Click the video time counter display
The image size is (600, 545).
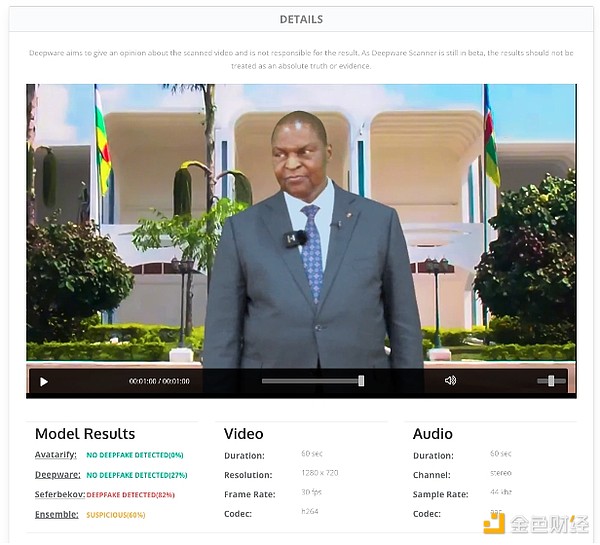pos(159,381)
